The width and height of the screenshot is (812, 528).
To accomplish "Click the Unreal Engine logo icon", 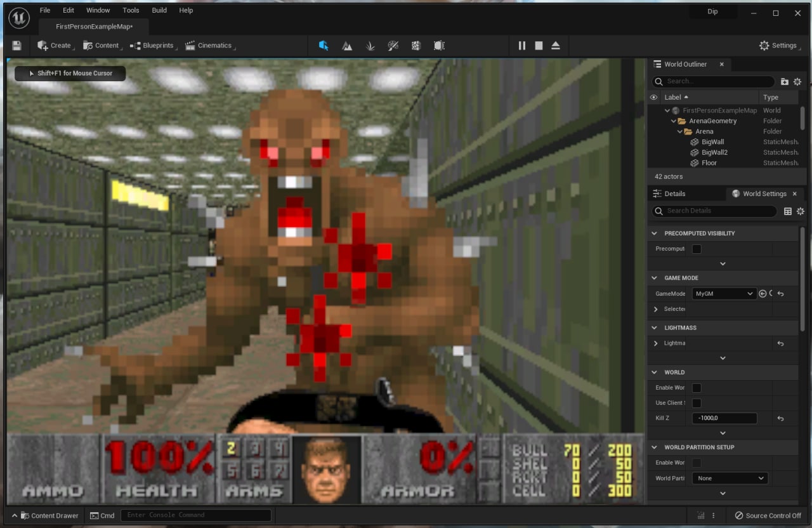I will point(19,18).
